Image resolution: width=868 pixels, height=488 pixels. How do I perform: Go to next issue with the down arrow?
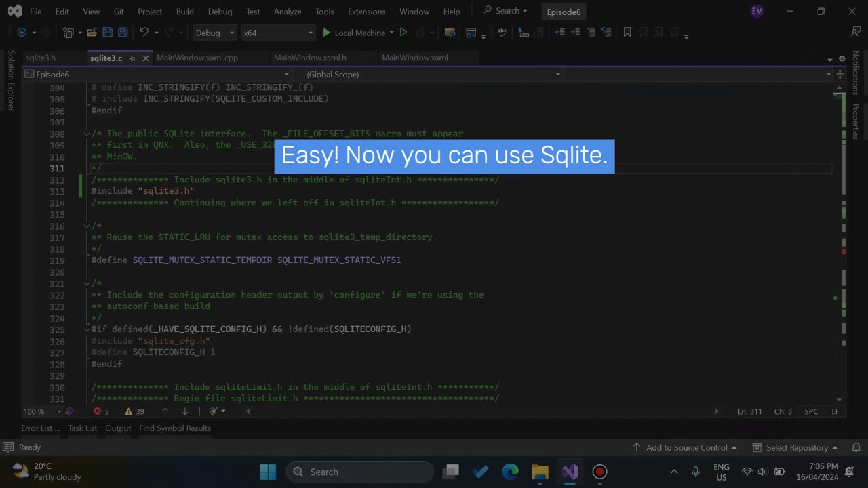click(184, 411)
